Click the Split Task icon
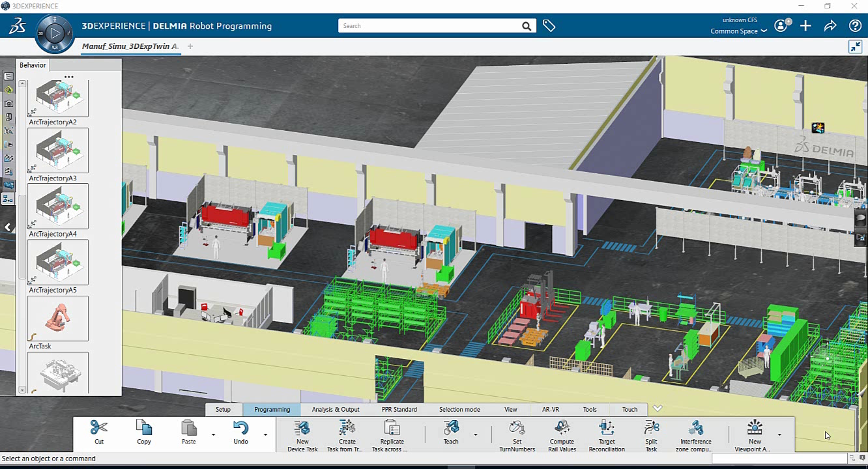868x469 pixels. [x=651, y=428]
